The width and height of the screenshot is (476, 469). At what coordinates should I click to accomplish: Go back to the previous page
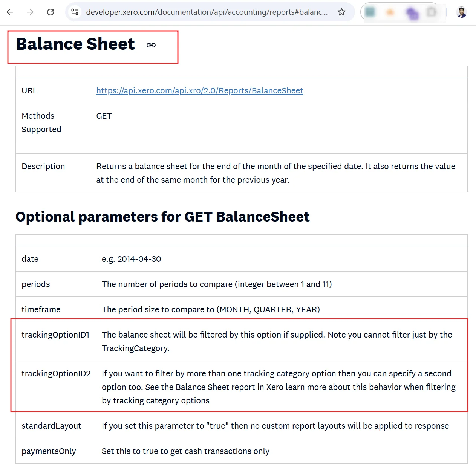10,12
